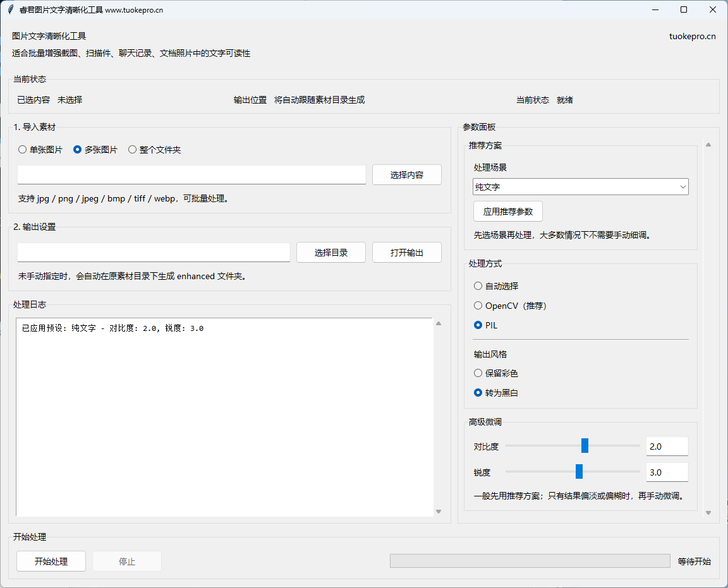Open the 处理场景 dropdown showing 纯文字
Image resolution: width=728 pixels, height=588 pixels.
580,186
